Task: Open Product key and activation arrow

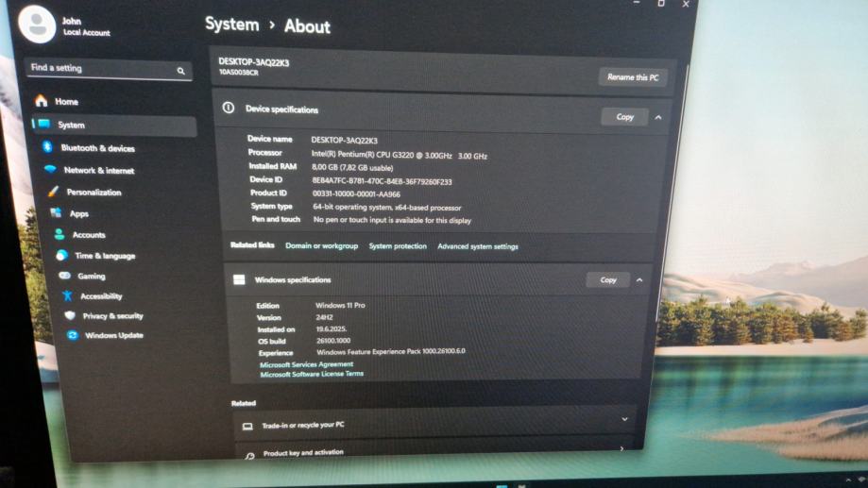Action: pyautogui.click(x=621, y=448)
